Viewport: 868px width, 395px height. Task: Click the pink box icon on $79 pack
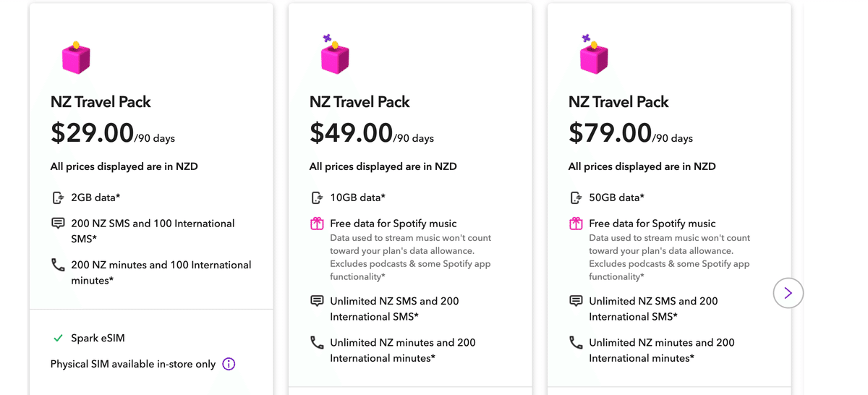tap(593, 56)
